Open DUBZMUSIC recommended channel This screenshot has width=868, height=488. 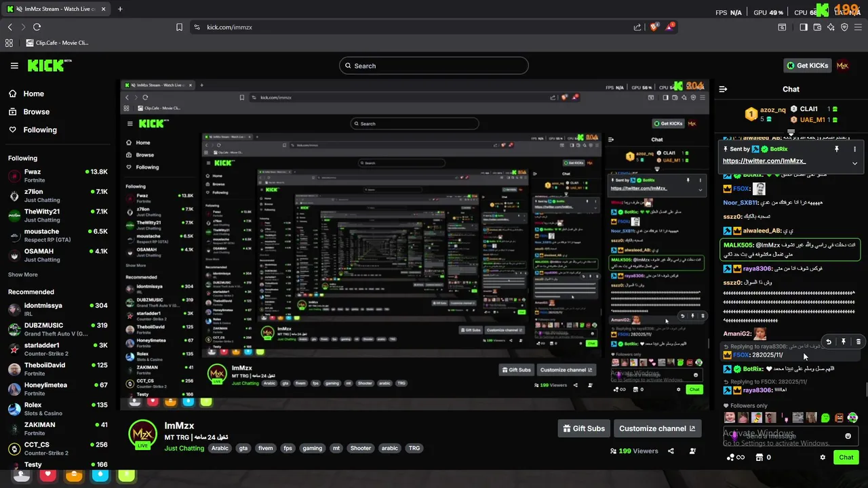tap(58, 329)
